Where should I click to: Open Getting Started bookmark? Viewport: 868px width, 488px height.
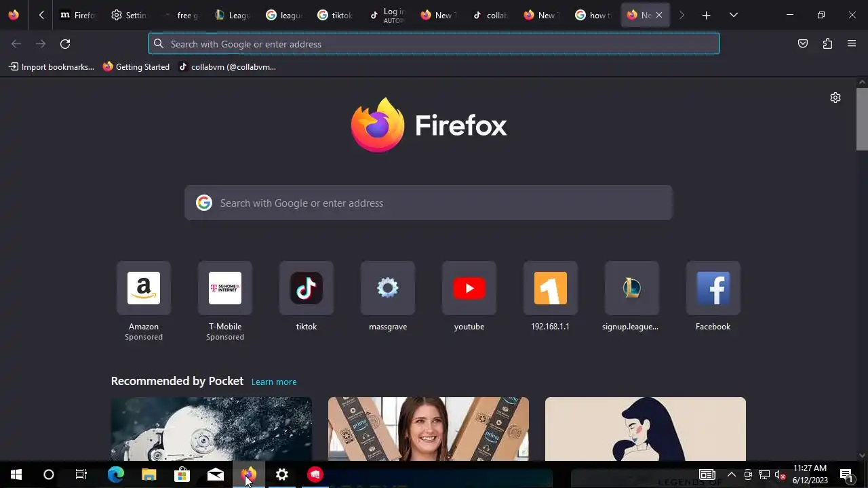click(x=136, y=67)
